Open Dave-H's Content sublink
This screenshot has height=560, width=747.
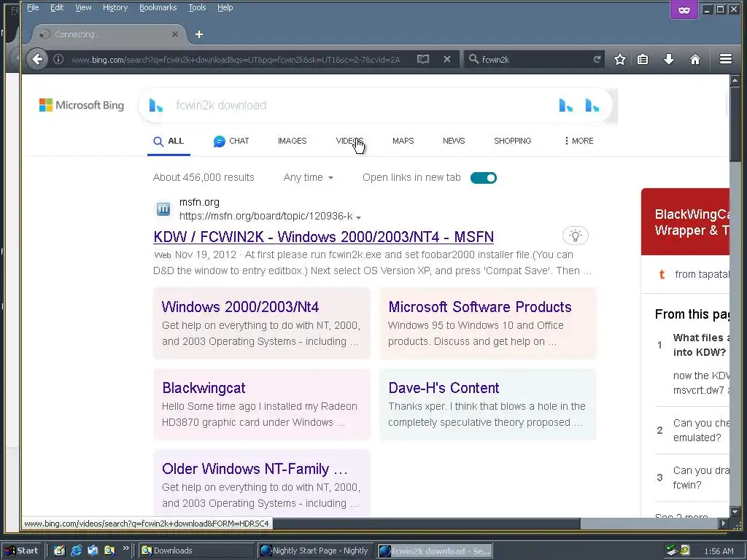click(444, 388)
